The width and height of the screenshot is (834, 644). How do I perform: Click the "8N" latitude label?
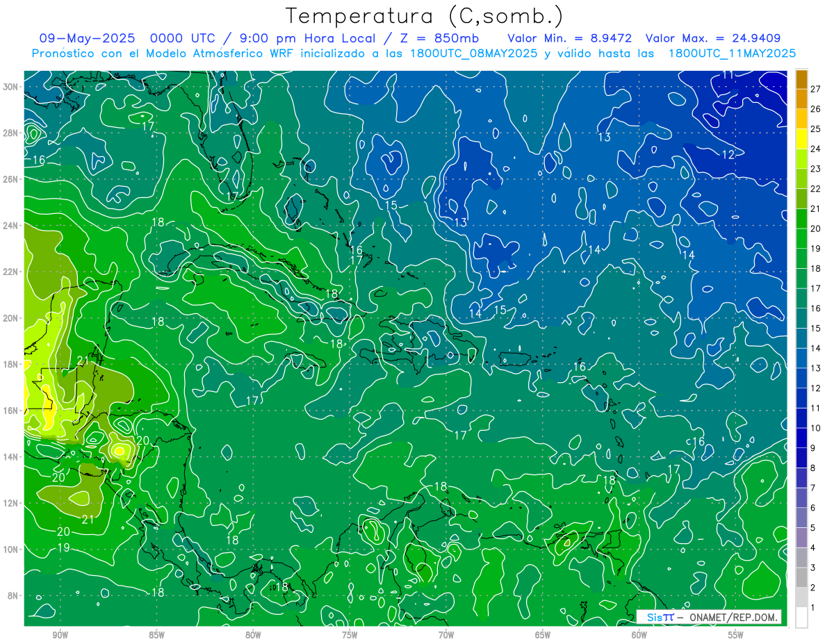point(14,595)
